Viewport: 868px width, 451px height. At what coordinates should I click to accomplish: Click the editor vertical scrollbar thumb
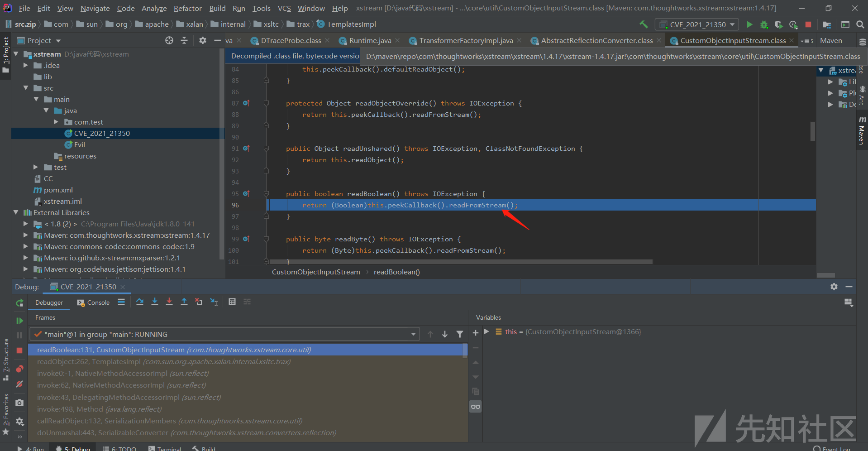tap(813, 131)
